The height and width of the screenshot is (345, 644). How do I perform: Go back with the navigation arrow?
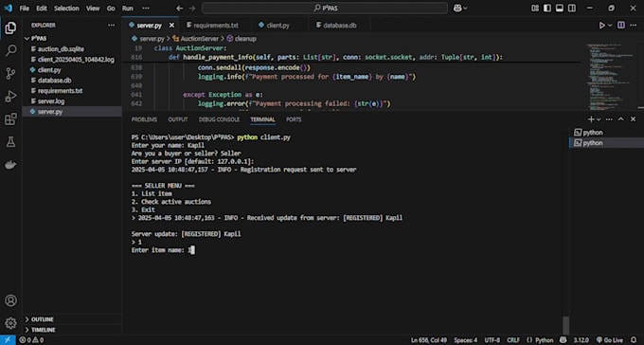180,9
